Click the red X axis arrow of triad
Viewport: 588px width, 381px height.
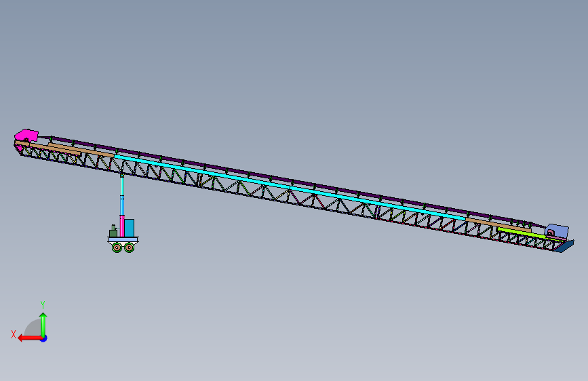coord(29,338)
